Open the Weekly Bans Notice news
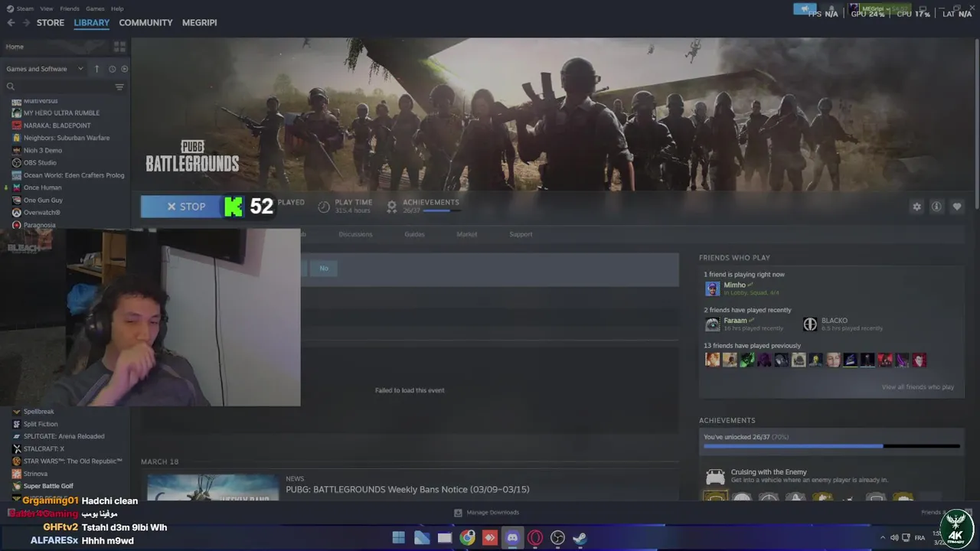The width and height of the screenshot is (980, 551). (x=407, y=490)
